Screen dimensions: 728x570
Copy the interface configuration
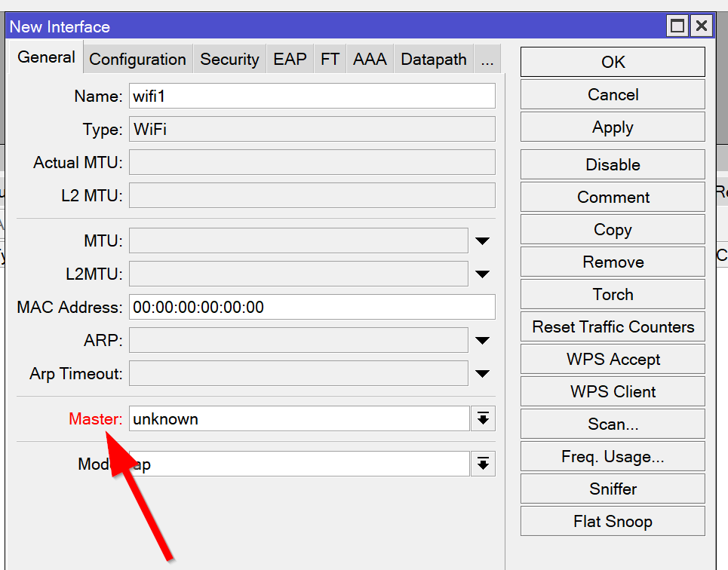pos(612,229)
